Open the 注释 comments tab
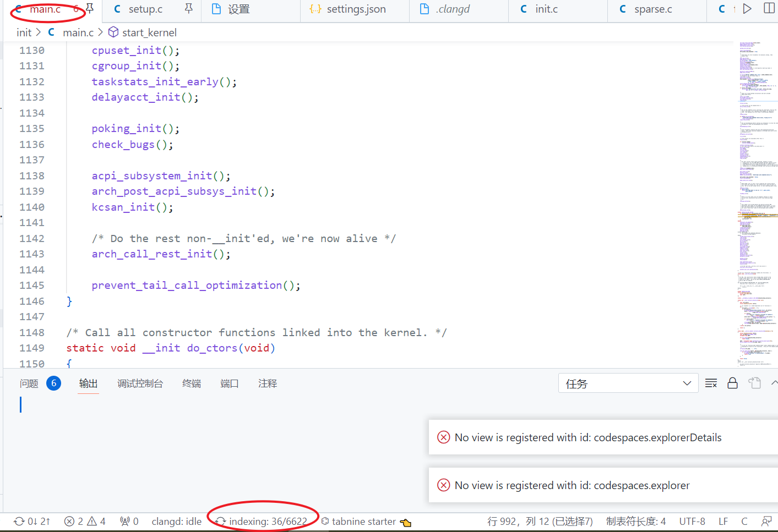This screenshot has height=532, width=778. coord(268,383)
